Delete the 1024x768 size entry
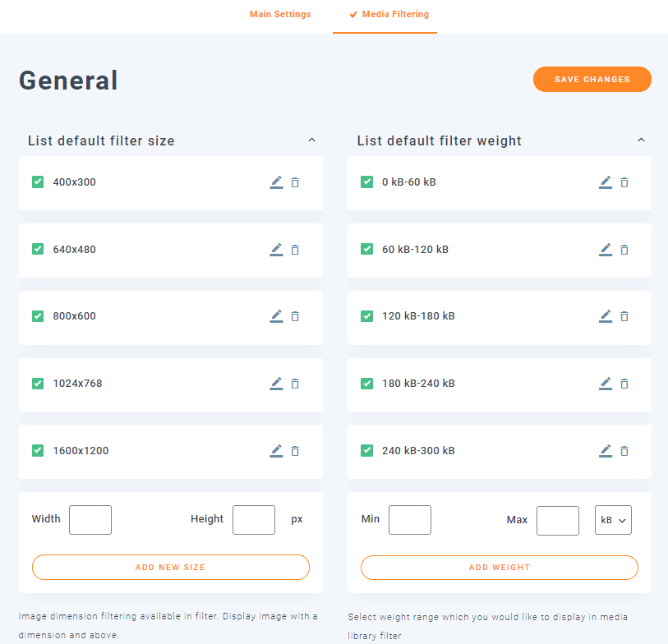Image resolution: width=668 pixels, height=644 pixels. (x=295, y=384)
